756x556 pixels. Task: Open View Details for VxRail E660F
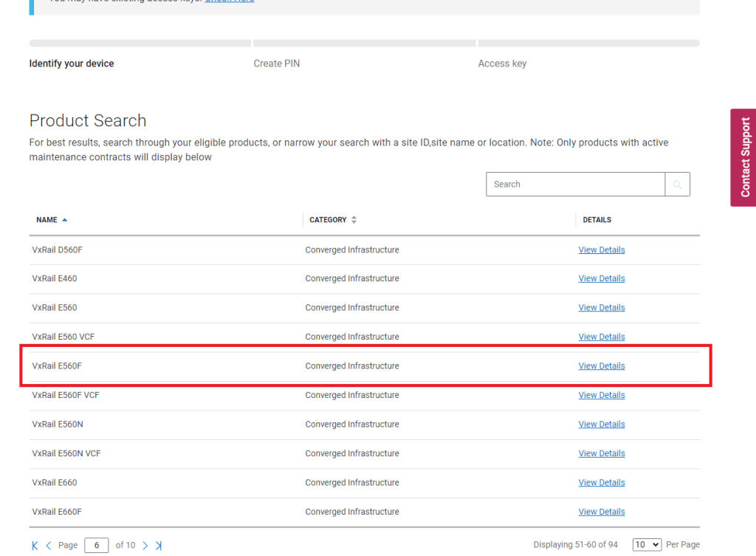tap(601, 512)
